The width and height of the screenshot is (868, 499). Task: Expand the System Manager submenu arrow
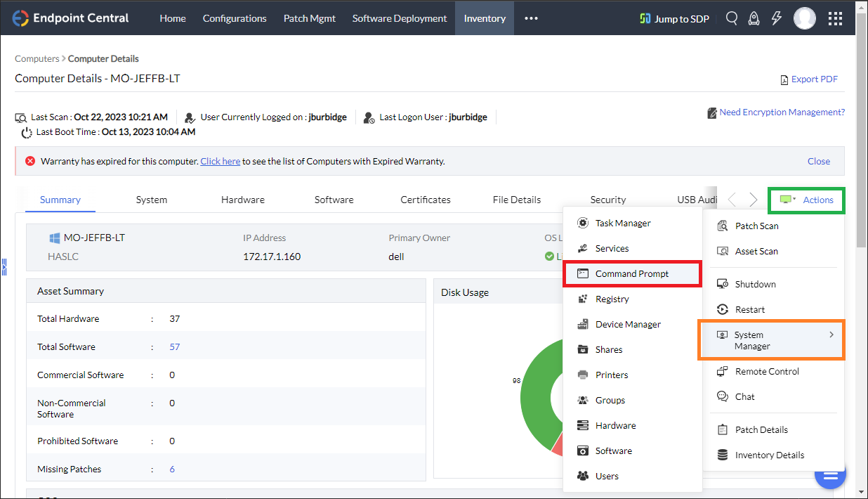[x=831, y=335]
